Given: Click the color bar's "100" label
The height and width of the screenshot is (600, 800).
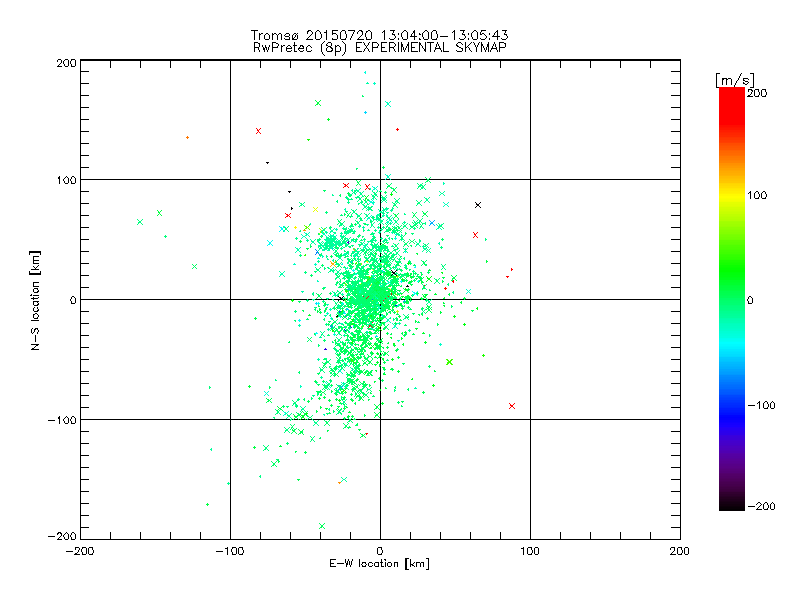Looking at the screenshot, I should (x=757, y=195).
